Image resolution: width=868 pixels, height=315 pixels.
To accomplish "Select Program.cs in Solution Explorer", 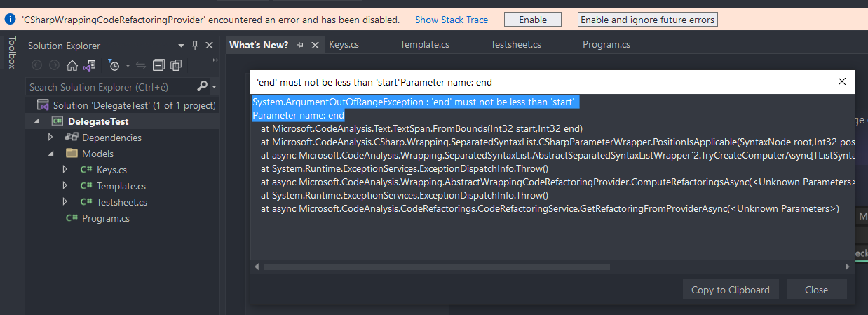I will 106,218.
